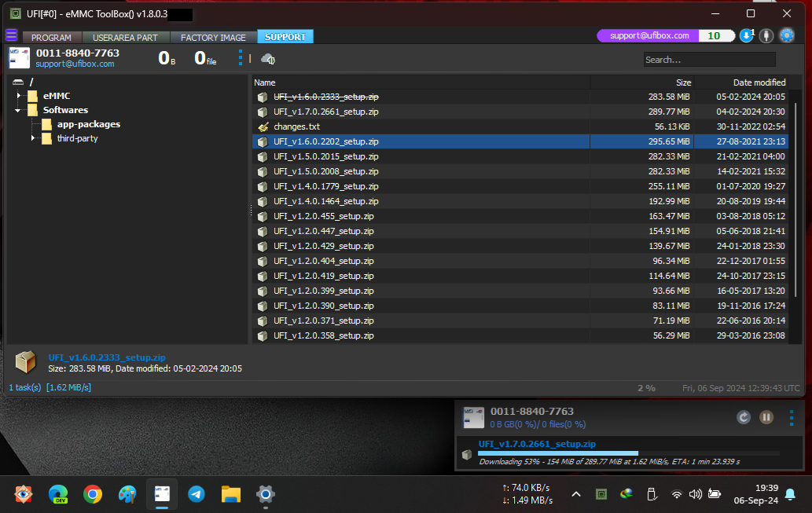The image size is (812, 513).
Task: Open the hamburger menu icon
Action: [11, 35]
